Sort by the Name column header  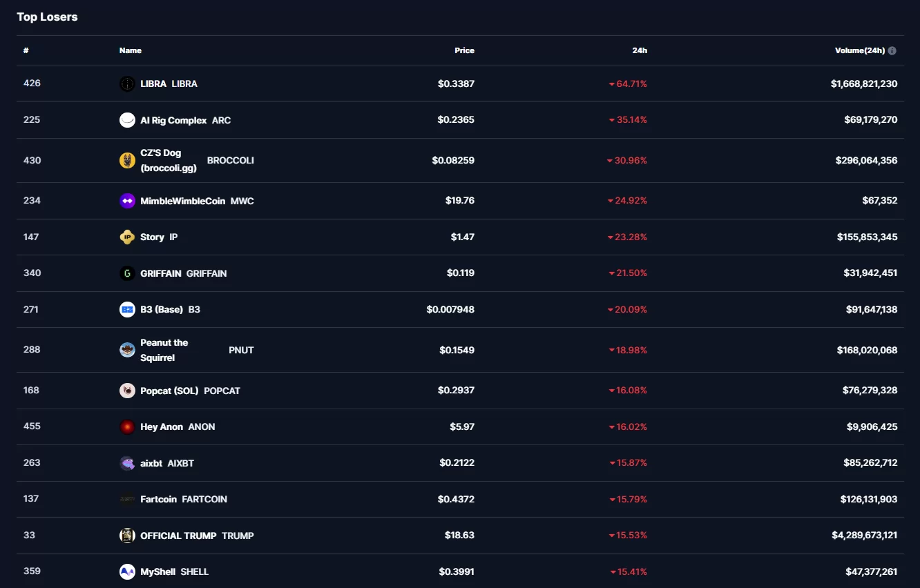point(131,50)
